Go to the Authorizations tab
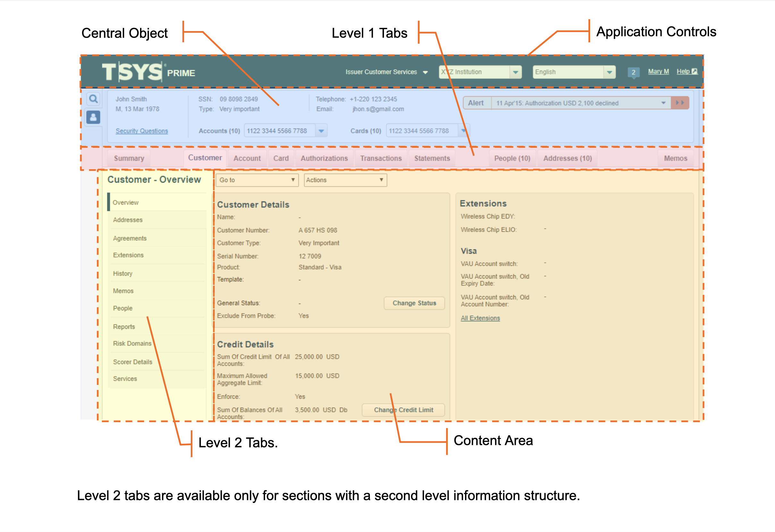 (x=324, y=158)
